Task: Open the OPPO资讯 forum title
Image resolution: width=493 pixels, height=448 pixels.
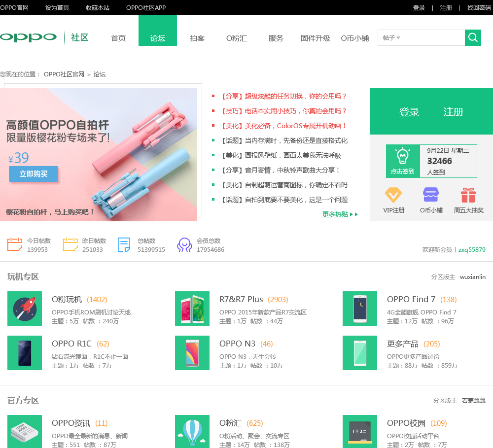Action: click(x=71, y=423)
